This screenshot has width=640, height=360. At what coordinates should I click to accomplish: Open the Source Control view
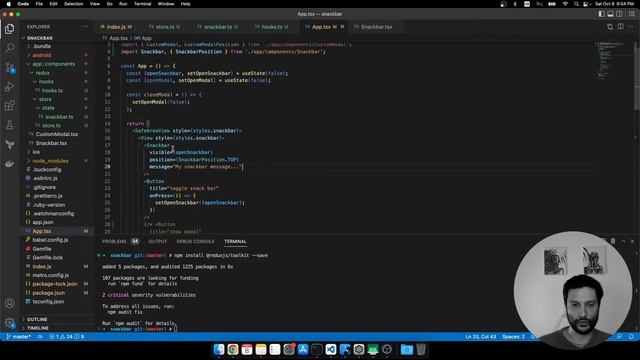(x=9, y=67)
